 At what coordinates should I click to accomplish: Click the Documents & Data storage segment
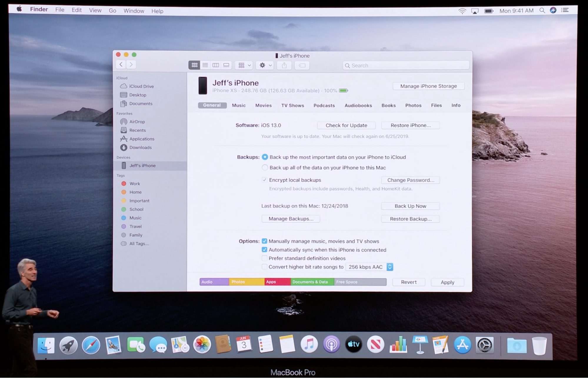312,282
